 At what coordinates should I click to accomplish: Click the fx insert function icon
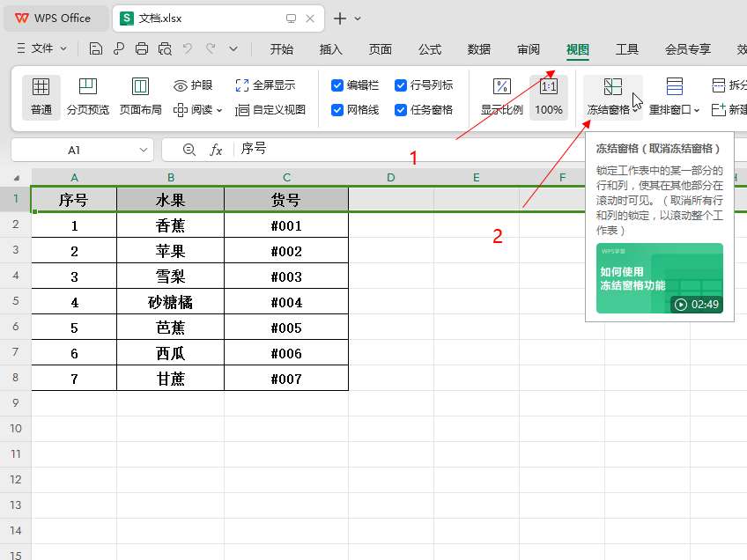(216, 150)
